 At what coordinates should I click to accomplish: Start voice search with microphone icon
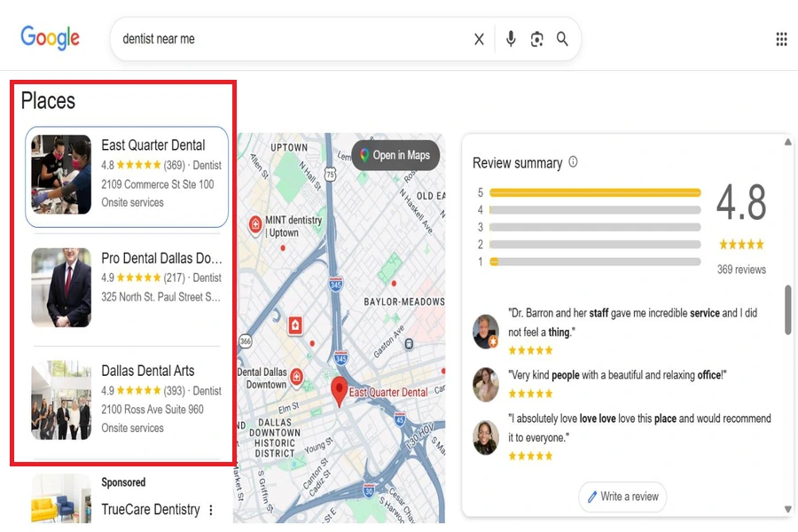tap(511, 39)
